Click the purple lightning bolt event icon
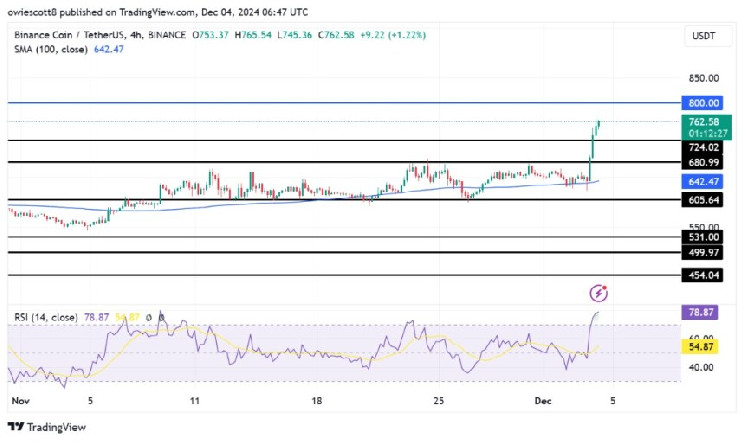This screenshot has height=442, width=745. coord(598,293)
